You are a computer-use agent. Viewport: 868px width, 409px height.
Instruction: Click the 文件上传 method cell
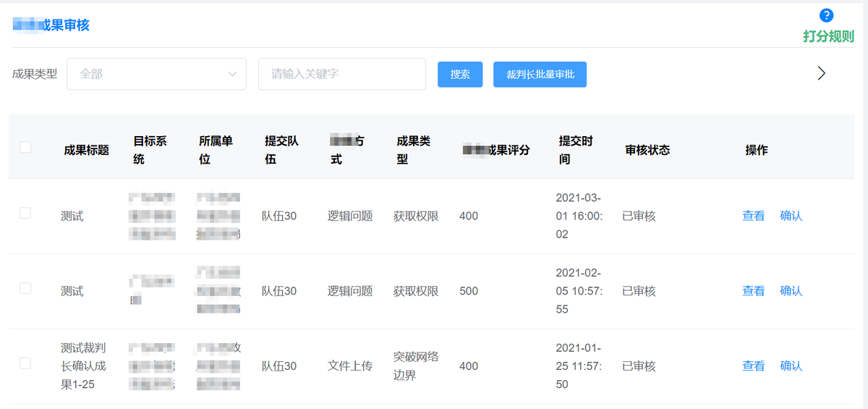pos(350,366)
